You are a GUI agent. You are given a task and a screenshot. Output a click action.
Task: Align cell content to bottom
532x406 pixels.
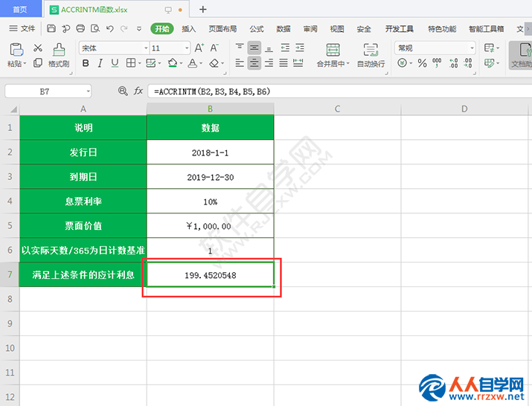(269, 48)
